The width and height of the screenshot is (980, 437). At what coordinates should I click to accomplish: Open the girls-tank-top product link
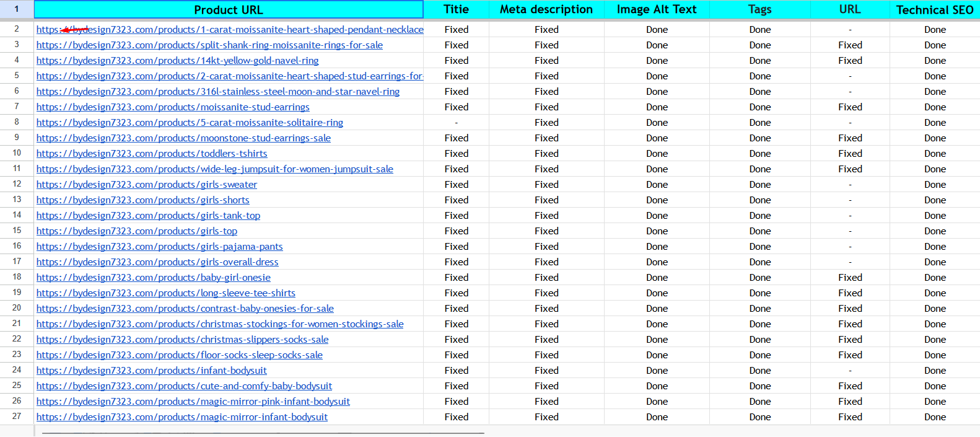pos(148,216)
